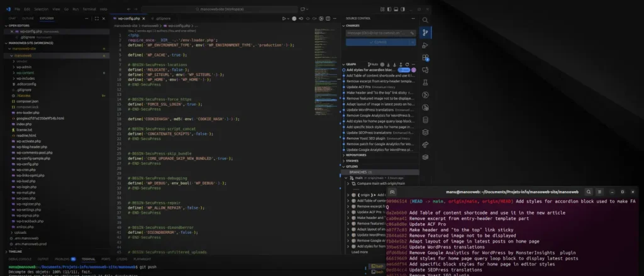Open Source Control panel More Actions ellipsis

(413, 18)
